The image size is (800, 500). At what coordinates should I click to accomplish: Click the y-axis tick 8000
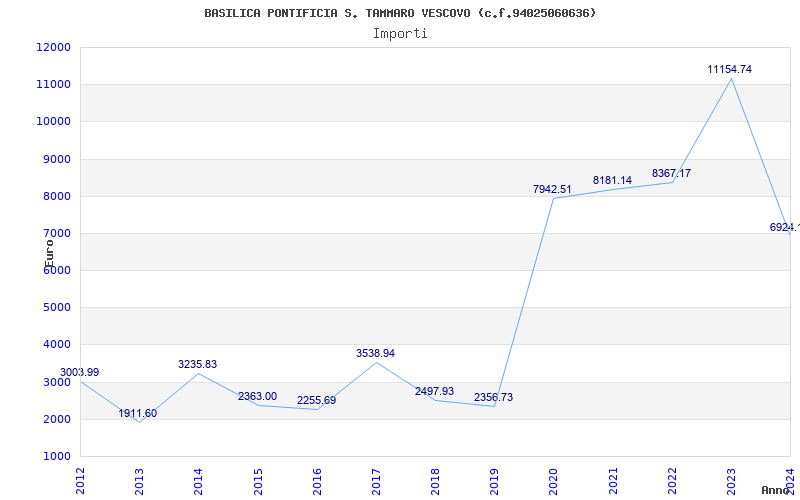pyautogui.click(x=56, y=197)
